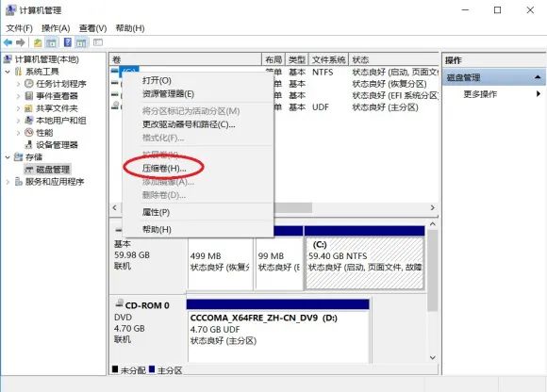Click the Task Scheduler clock icon
Screen dimensions: 547x392
29,84
